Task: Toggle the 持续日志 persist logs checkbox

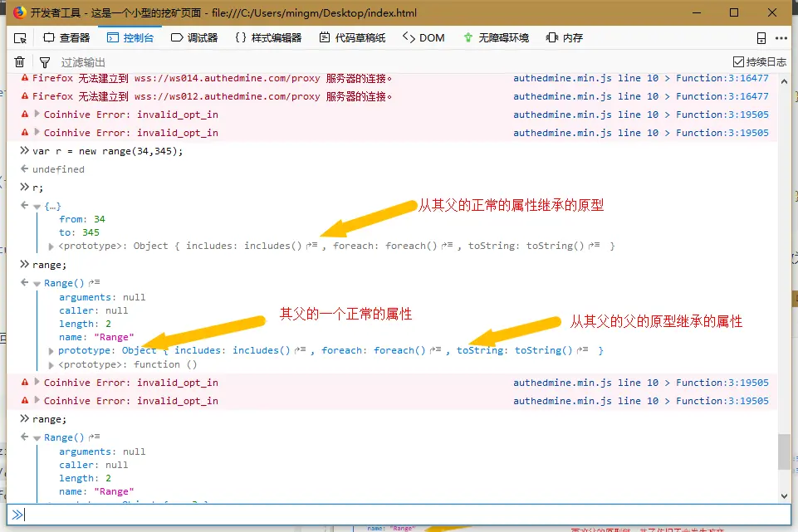Action: click(x=738, y=62)
